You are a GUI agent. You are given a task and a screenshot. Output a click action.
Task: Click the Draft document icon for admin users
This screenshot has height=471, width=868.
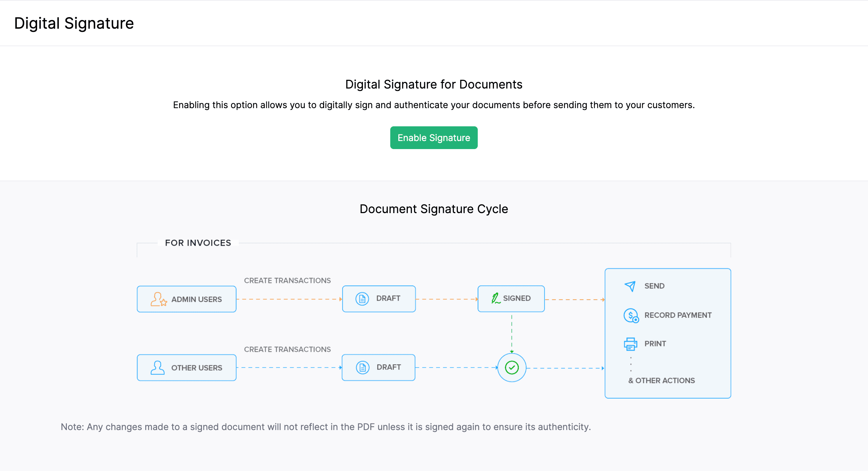pos(362,298)
